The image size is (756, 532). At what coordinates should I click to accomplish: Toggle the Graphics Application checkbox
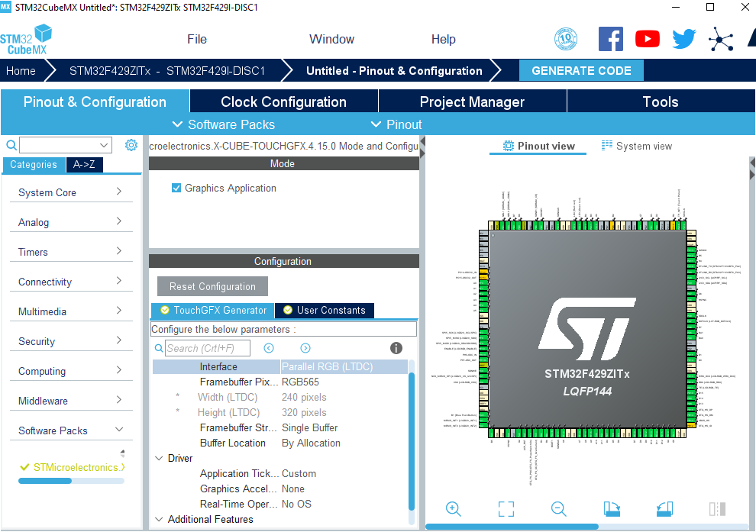(x=176, y=188)
